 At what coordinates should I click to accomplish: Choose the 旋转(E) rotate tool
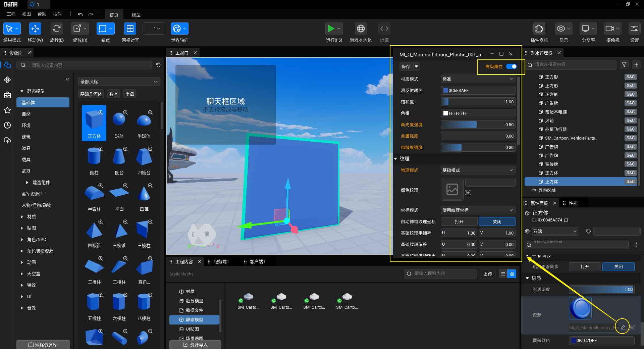[x=56, y=29]
